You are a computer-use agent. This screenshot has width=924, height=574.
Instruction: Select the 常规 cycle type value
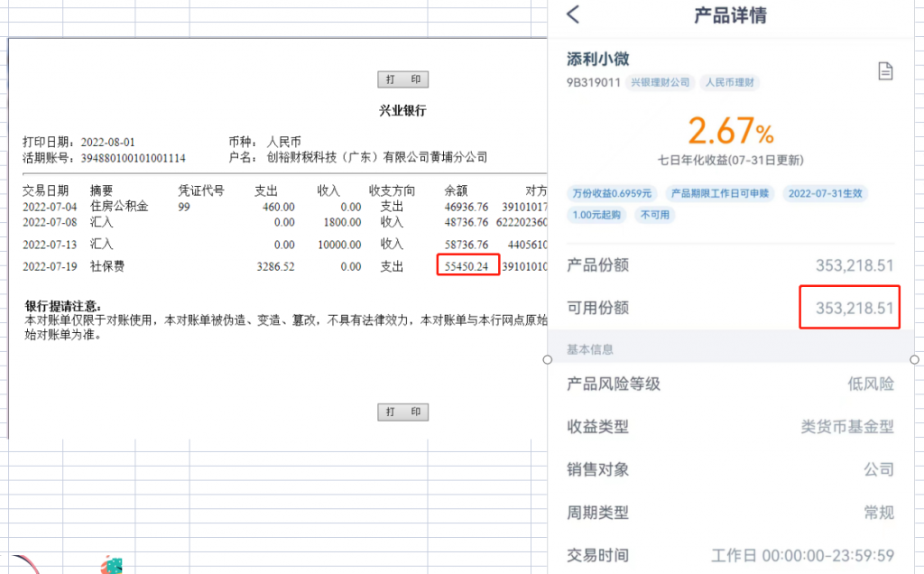[879, 513]
